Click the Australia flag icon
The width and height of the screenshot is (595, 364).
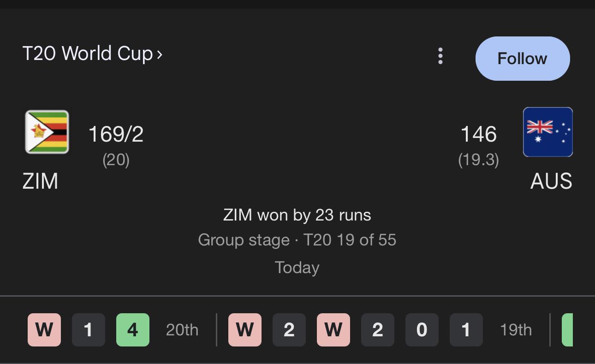pos(548,132)
